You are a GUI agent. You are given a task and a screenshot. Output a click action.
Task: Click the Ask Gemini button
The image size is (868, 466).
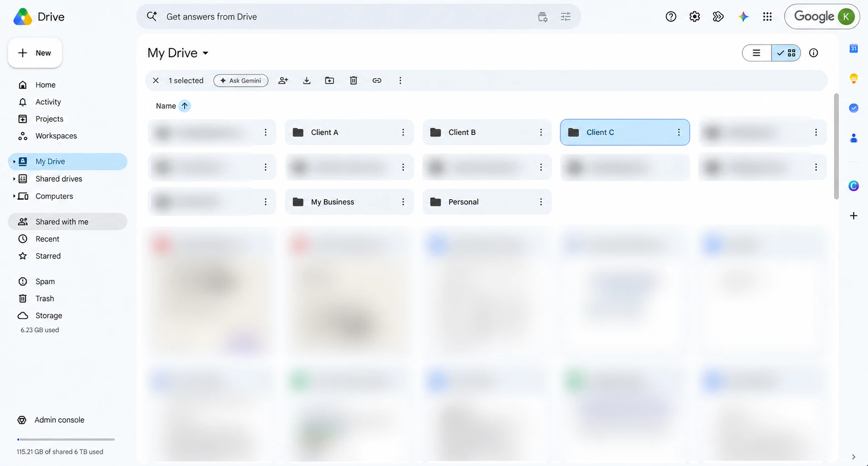pos(241,81)
